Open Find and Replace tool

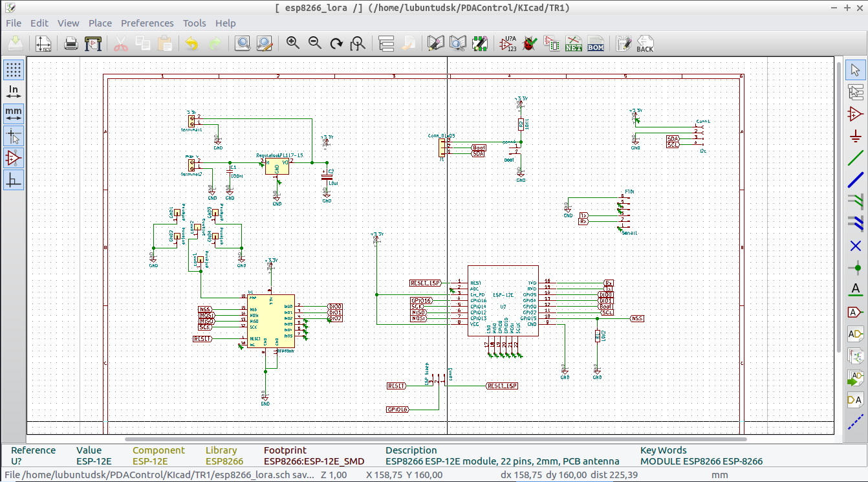(x=265, y=44)
